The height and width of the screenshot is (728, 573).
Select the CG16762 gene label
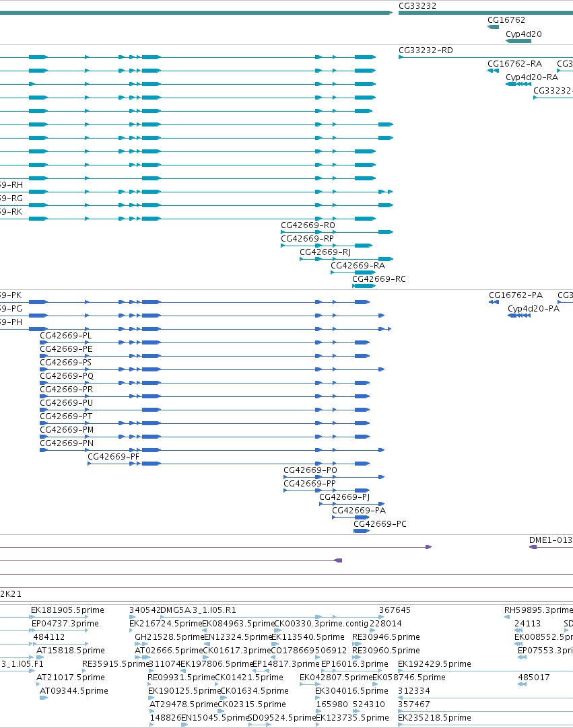click(x=506, y=20)
